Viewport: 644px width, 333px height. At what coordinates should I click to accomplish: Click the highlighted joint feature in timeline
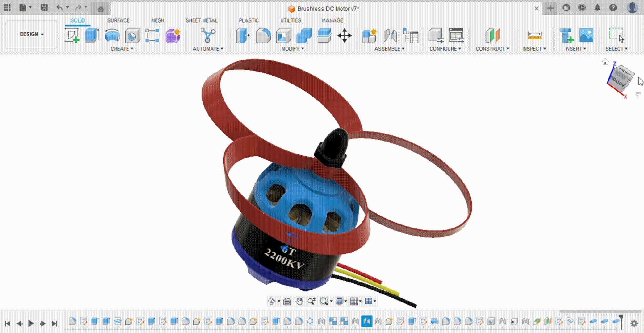pyautogui.click(x=366, y=321)
